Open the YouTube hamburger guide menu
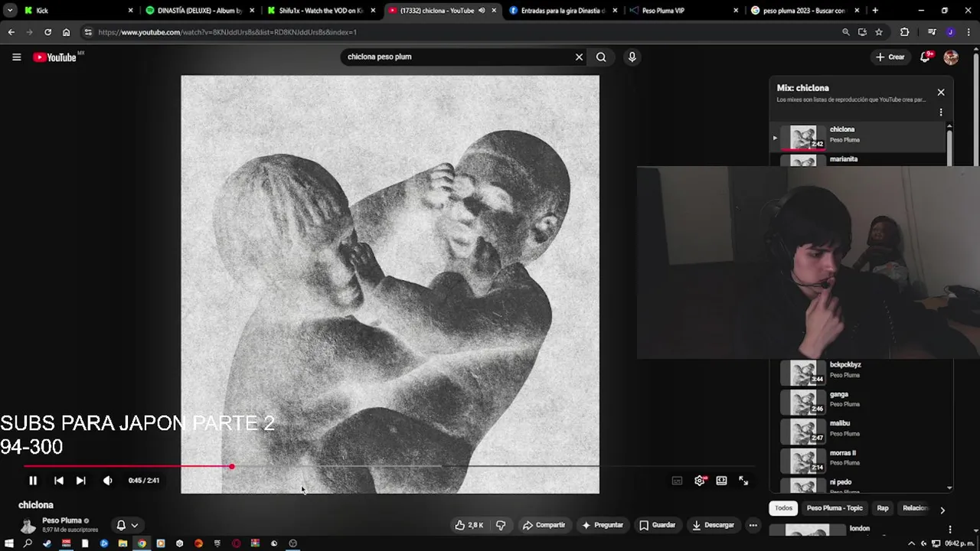980x551 pixels. (16, 57)
